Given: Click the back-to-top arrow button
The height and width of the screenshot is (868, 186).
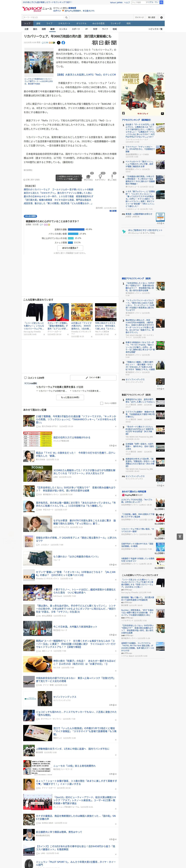Looking at the screenshot, I should pyautogui.click(x=180, y=537).
